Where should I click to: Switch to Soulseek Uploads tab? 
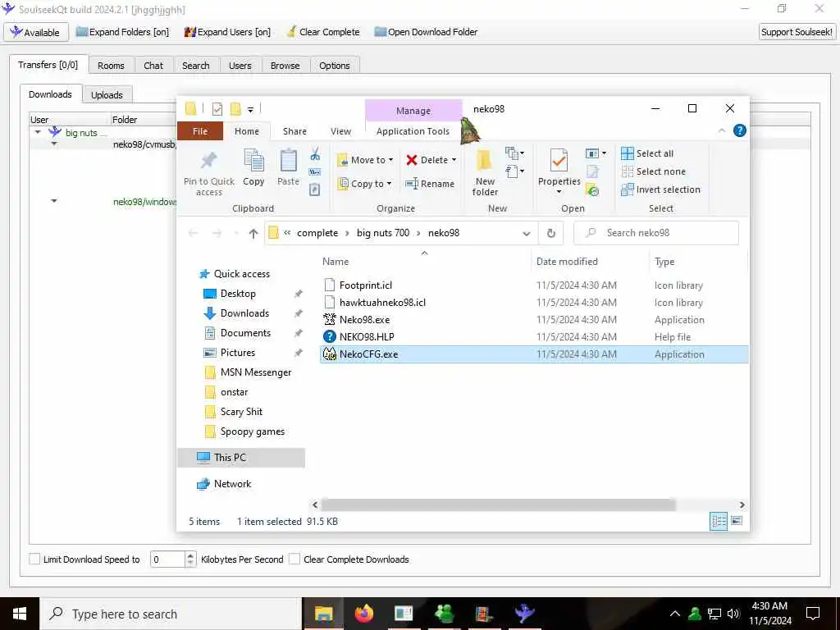point(107,95)
